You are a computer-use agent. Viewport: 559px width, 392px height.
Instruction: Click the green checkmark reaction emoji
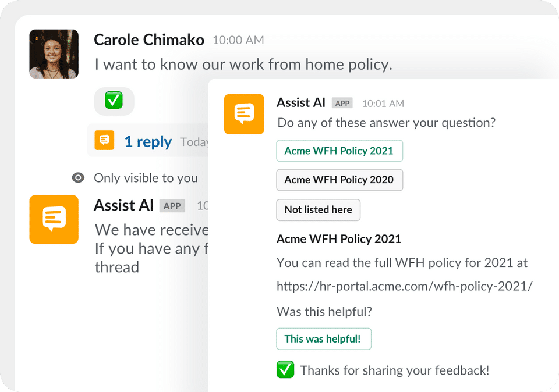(114, 101)
